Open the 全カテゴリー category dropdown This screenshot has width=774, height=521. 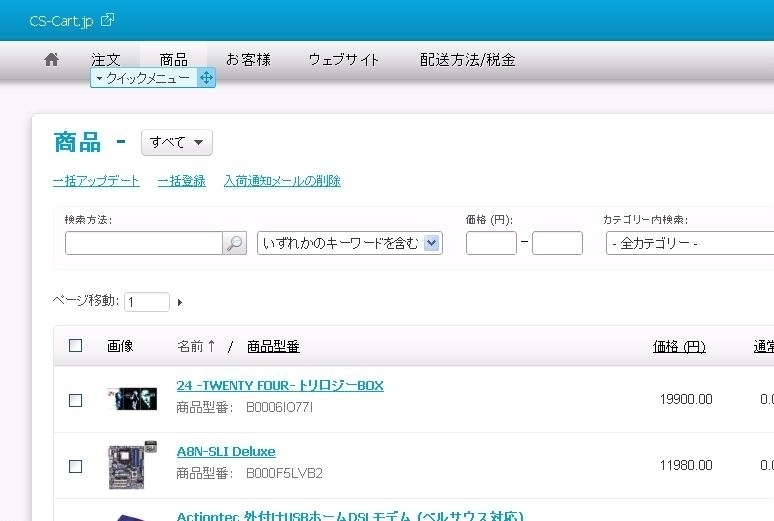[x=689, y=243]
